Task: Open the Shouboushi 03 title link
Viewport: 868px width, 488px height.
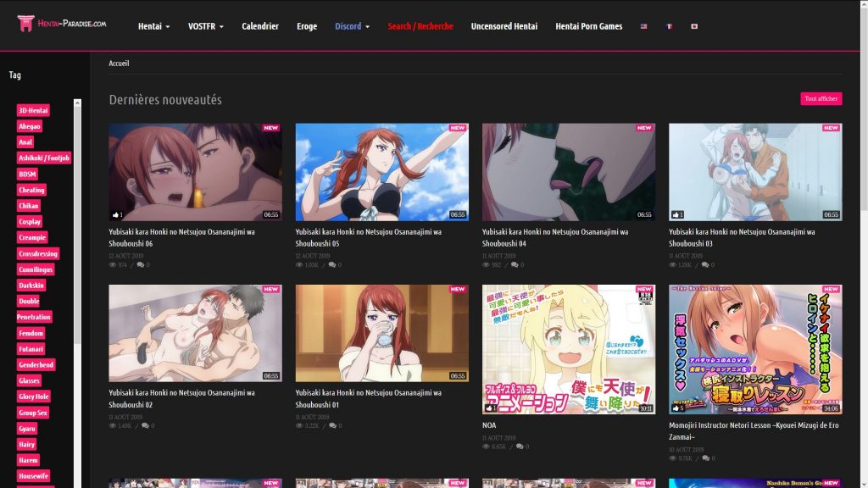Action: pyautogui.click(x=742, y=237)
